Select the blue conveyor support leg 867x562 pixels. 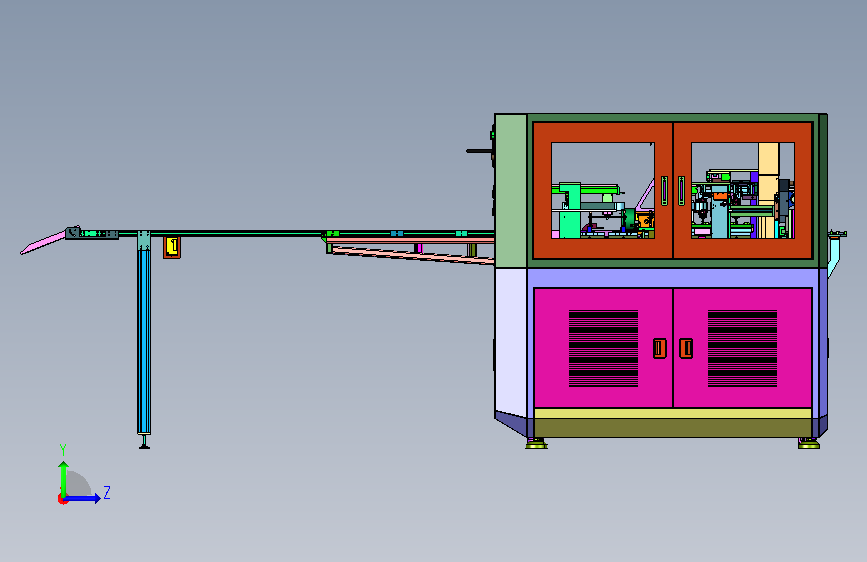[x=144, y=340]
